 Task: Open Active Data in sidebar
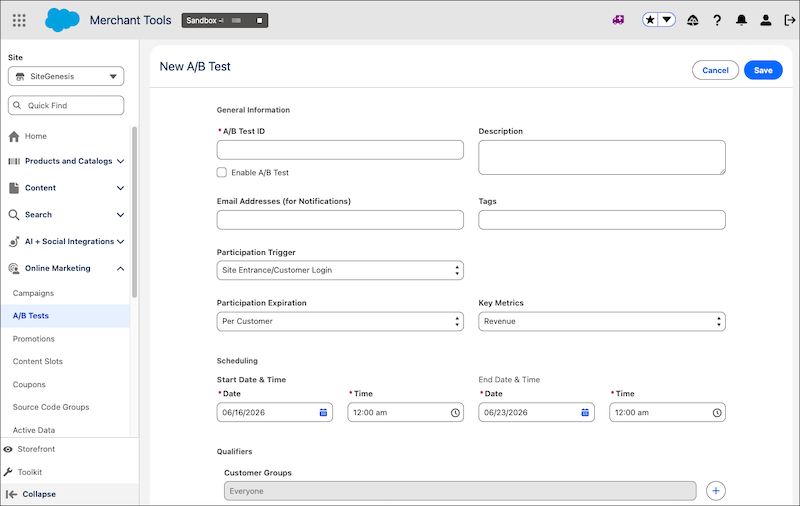tap(34, 430)
